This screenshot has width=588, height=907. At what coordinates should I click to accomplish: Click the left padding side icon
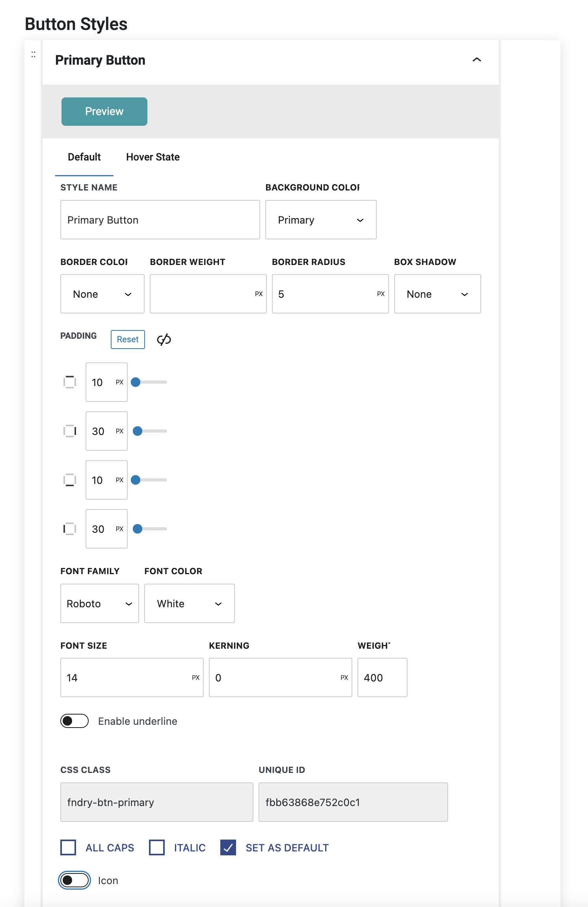pos(70,529)
